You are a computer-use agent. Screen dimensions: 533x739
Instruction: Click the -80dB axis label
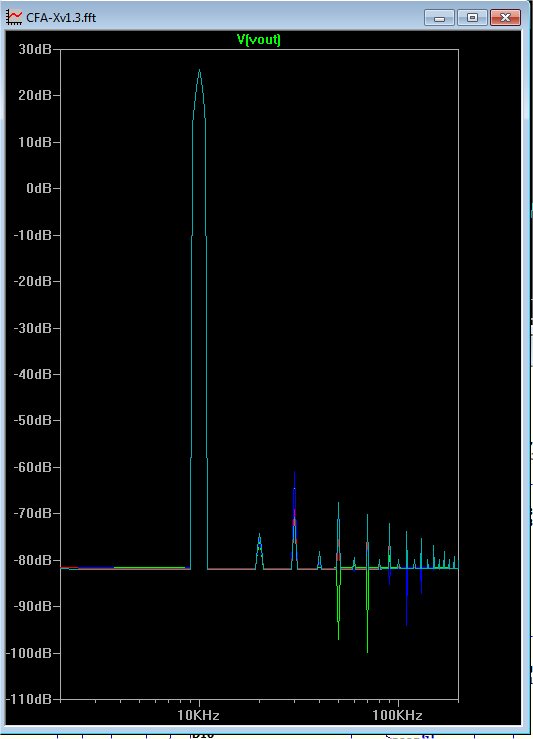click(x=33, y=560)
